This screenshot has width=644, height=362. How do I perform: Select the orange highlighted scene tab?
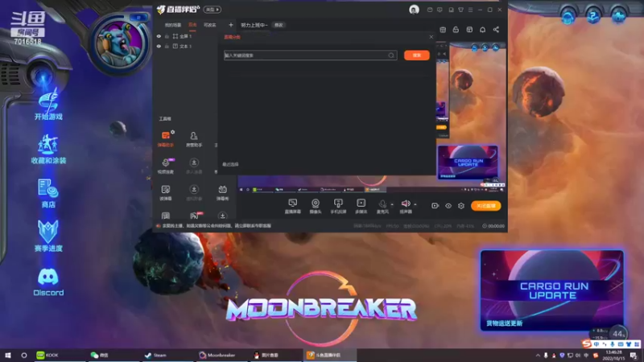point(192,25)
